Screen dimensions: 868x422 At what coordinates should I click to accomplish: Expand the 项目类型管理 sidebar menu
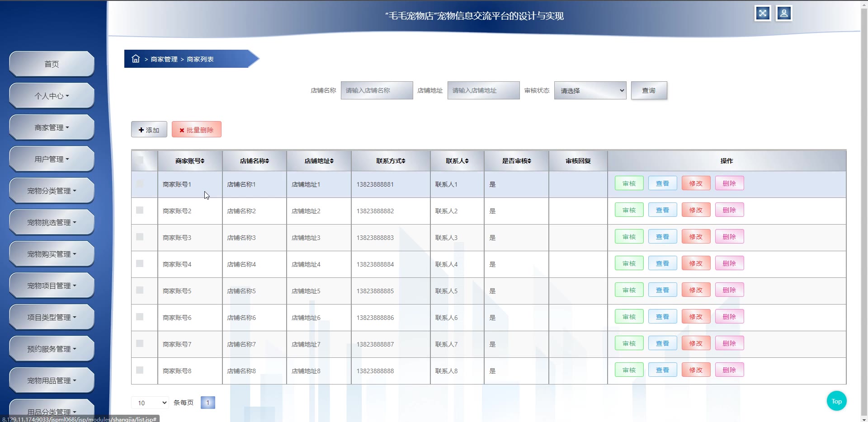click(x=52, y=317)
